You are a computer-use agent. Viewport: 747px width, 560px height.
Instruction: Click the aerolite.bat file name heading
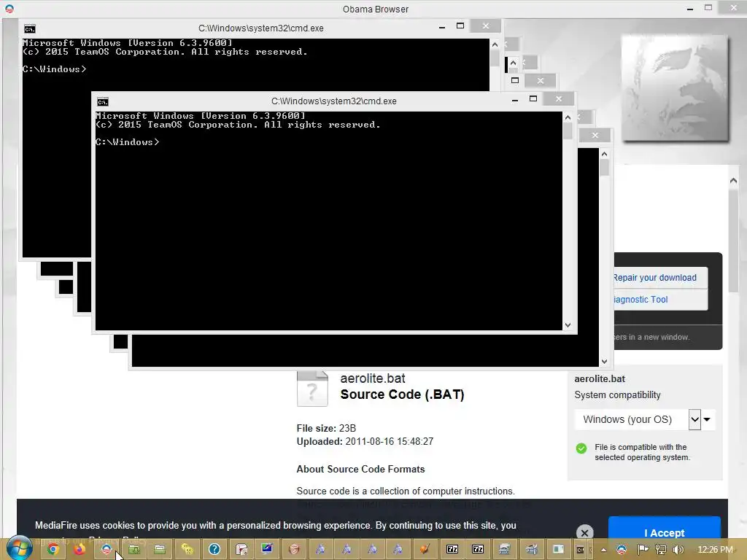click(373, 378)
